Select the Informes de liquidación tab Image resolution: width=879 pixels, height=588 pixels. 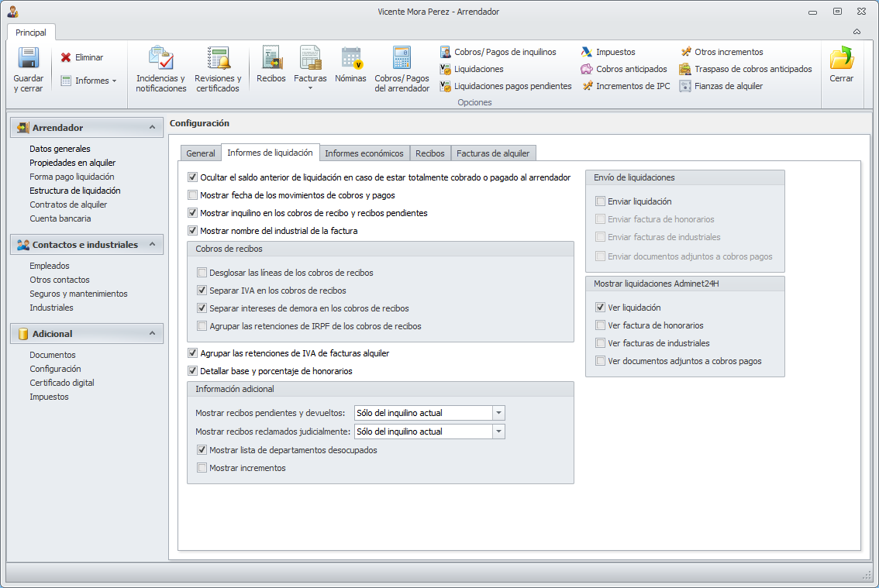click(x=271, y=153)
